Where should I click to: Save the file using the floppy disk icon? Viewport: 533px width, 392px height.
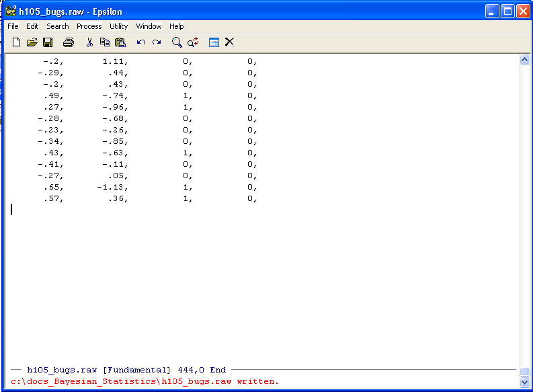(x=48, y=42)
